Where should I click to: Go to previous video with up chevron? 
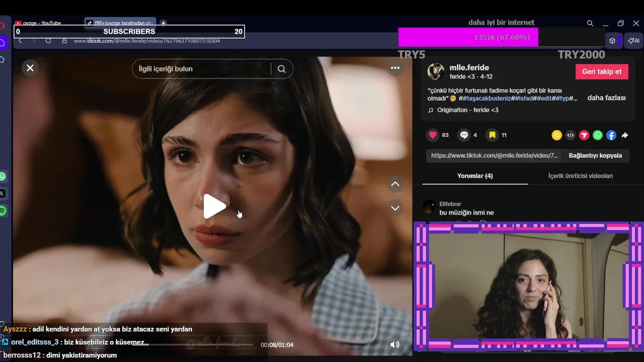[x=395, y=185]
